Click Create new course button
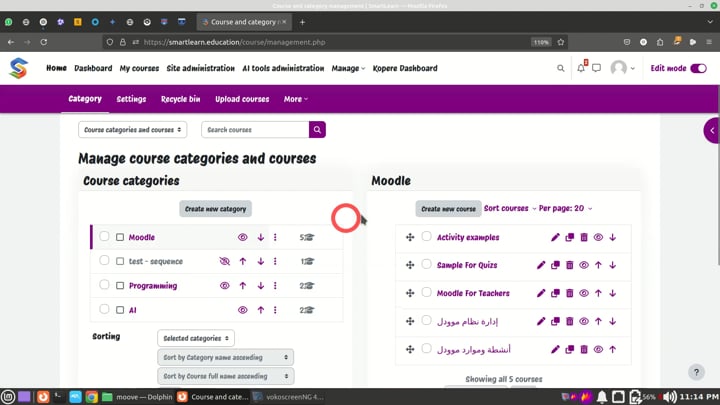 pos(448,209)
